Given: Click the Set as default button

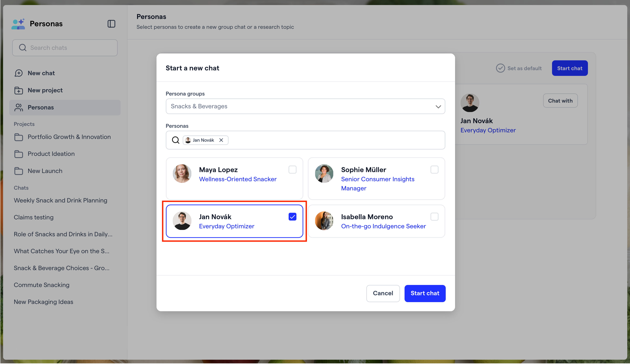Looking at the screenshot, I should pos(519,68).
